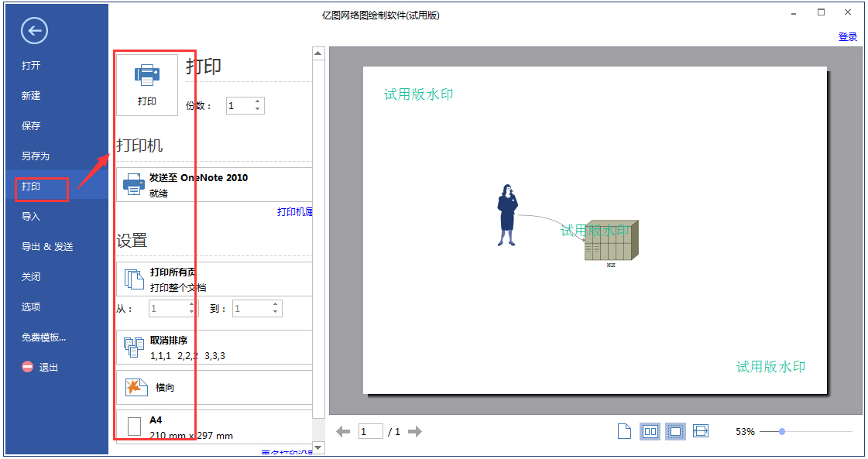This screenshot has width=868, height=459.
Task: Toggle the two-page preview view
Action: pyautogui.click(x=650, y=430)
